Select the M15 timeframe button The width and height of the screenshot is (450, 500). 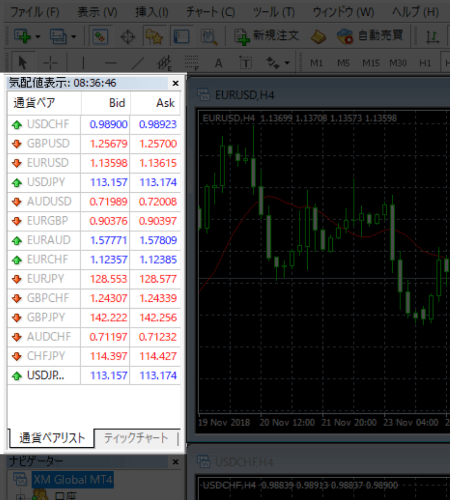click(x=371, y=63)
